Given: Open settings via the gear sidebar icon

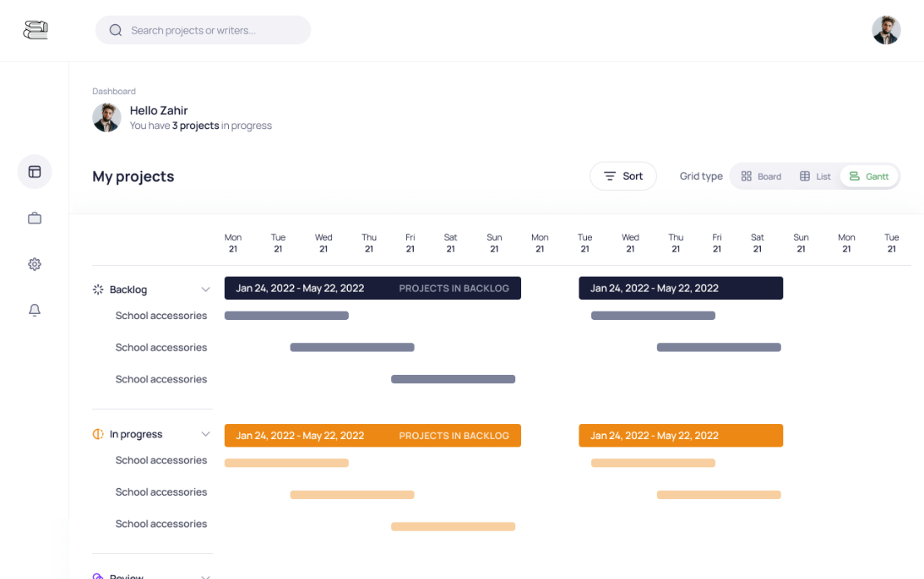Looking at the screenshot, I should tap(35, 264).
